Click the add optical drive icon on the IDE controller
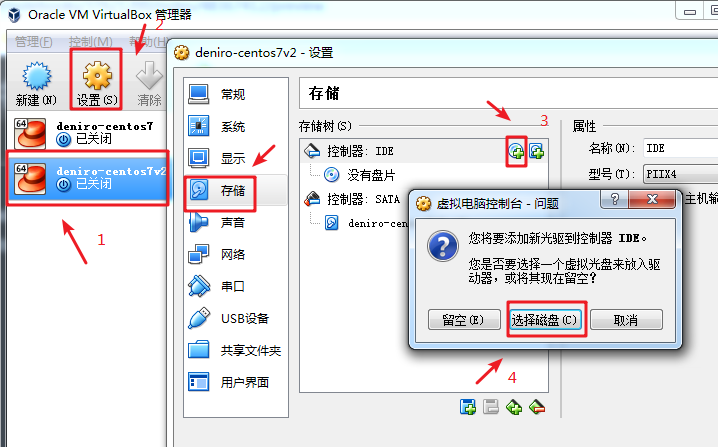Viewport: 718px width, 447px height. [x=516, y=151]
